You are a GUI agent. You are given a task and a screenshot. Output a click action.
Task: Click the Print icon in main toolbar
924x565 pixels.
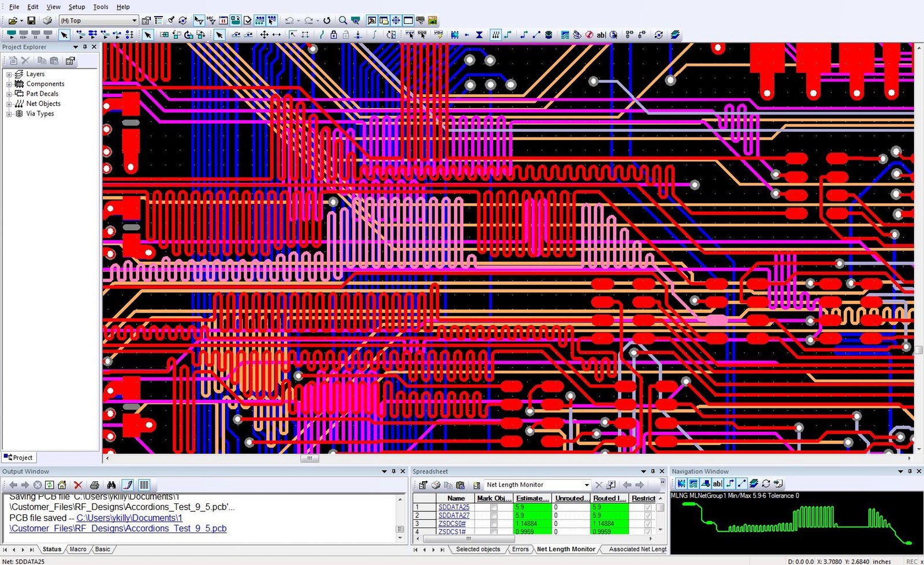tap(47, 20)
